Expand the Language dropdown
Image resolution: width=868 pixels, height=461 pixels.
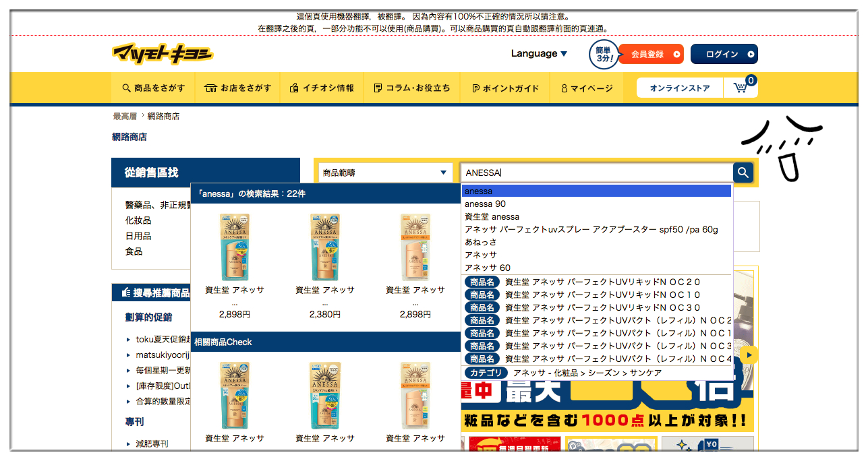pos(538,54)
